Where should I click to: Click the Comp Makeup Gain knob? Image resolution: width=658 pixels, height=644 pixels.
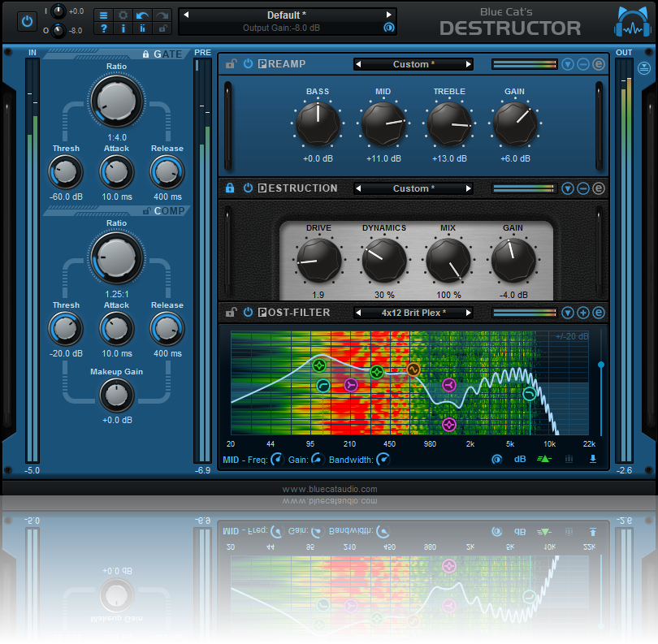click(117, 395)
